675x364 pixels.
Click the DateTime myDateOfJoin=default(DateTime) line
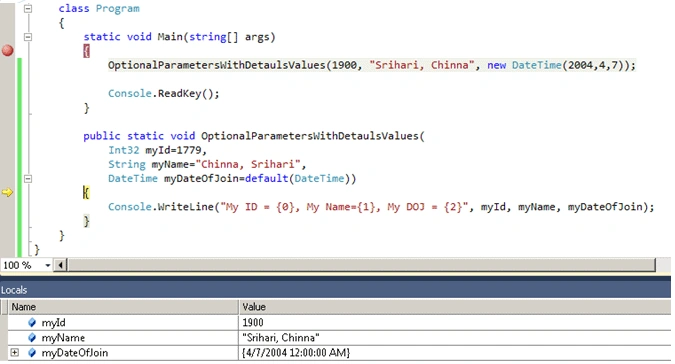tap(232, 179)
